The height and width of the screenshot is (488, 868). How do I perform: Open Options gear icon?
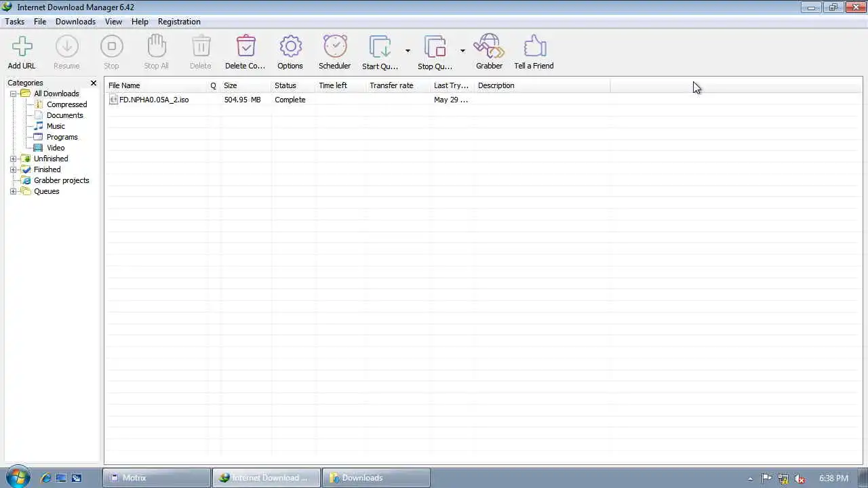[x=290, y=47]
